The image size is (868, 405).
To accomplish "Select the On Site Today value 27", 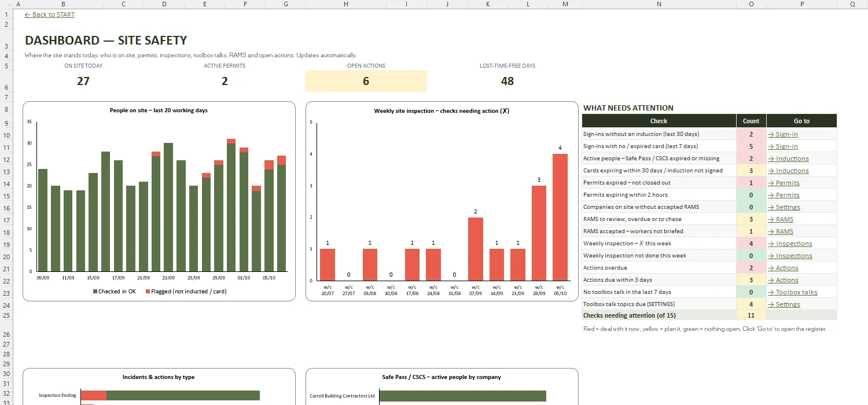I will tap(83, 81).
